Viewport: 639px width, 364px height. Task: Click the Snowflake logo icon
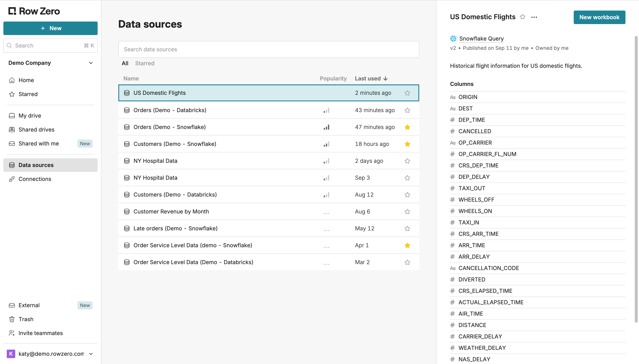coord(453,38)
